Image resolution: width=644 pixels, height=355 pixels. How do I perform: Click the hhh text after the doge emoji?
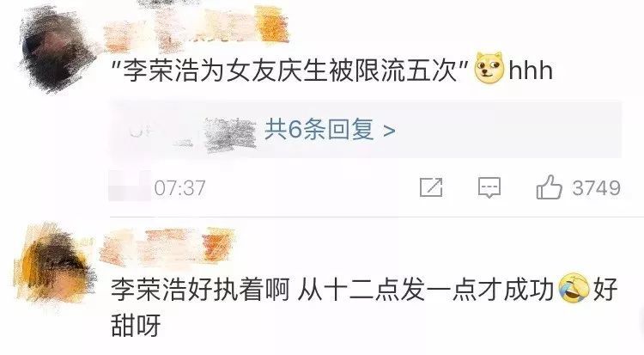point(531,70)
